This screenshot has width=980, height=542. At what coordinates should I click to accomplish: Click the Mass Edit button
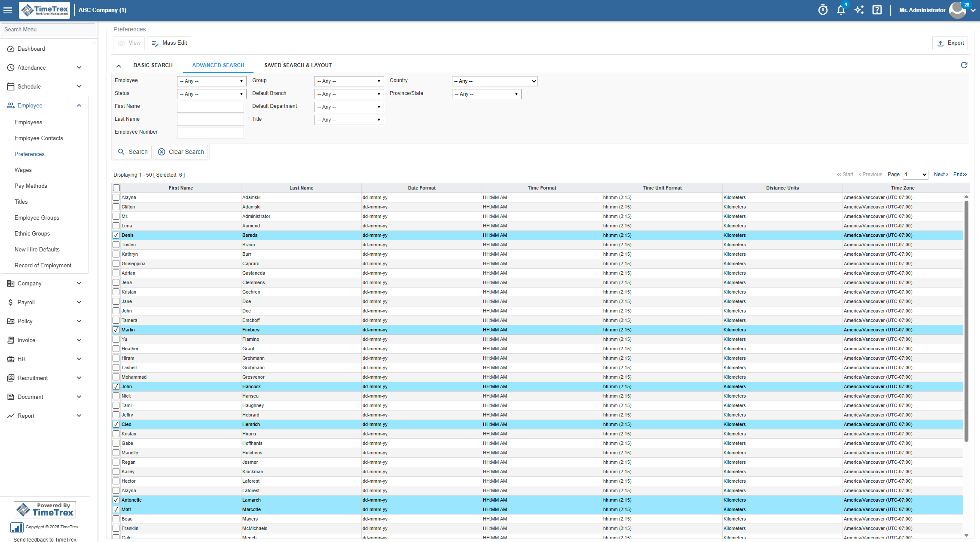[x=169, y=43]
